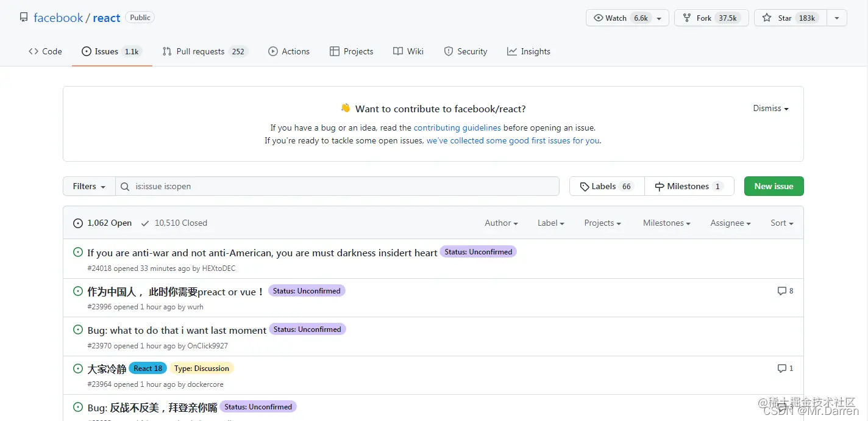
Task: Click the search magnifier icon in issue filter
Action: pyautogui.click(x=125, y=187)
